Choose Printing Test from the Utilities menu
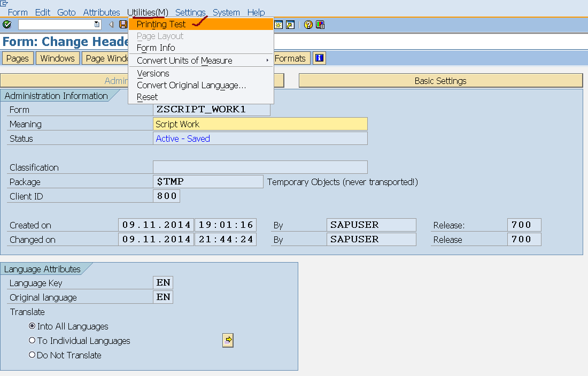 pyautogui.click(x=161, y=24)
